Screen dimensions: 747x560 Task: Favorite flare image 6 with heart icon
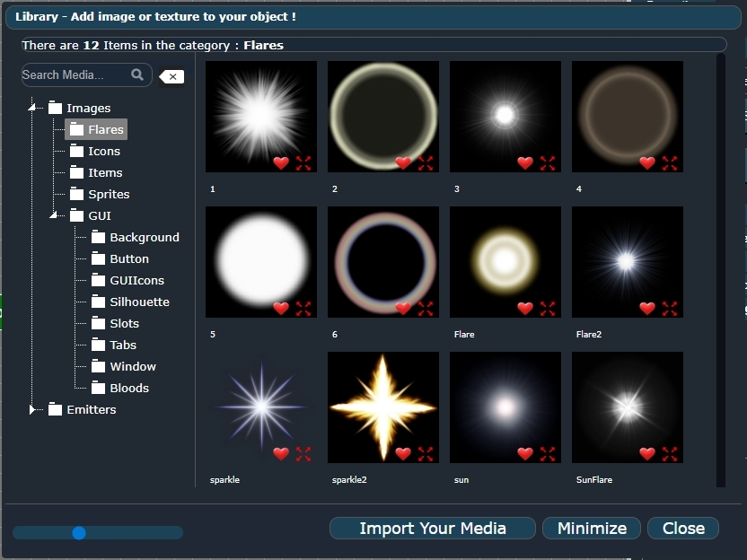click(403, 308)
